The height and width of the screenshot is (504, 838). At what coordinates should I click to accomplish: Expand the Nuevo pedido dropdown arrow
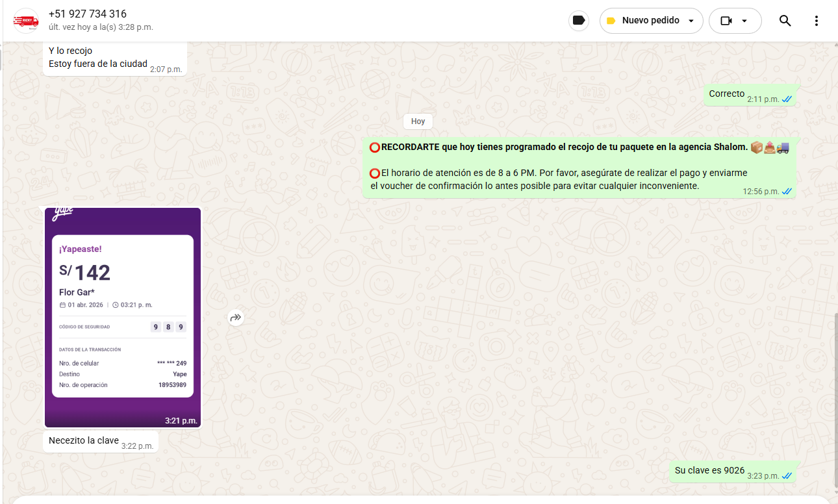691,21
